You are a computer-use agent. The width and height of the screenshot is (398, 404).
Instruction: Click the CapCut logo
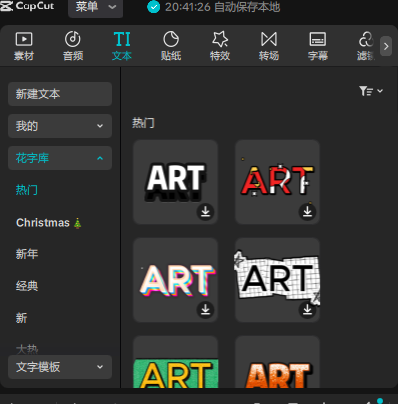[27, 6]
